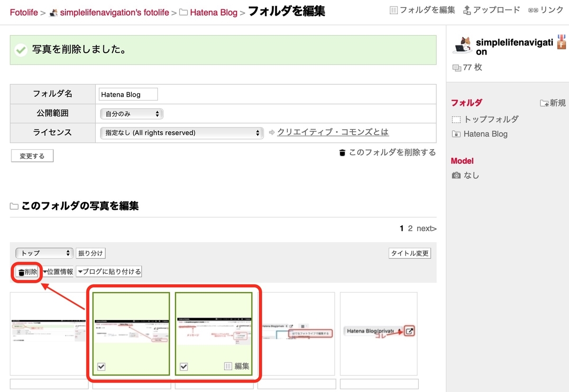
Task: Click the folder icon beside Hatena Blog breadcrumb
Action: coord(183,12)
